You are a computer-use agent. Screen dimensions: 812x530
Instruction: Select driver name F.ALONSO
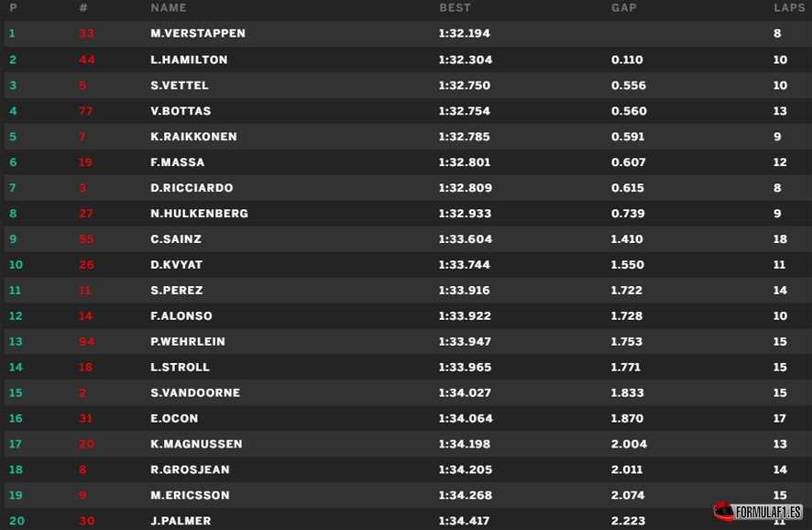pos(181,316)
